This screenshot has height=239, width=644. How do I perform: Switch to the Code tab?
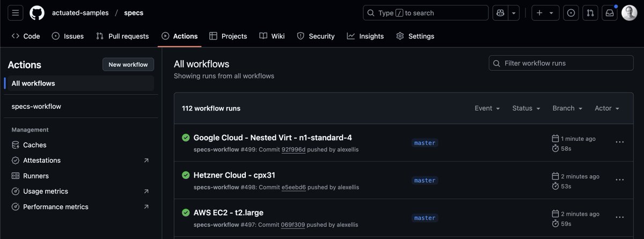[26, 36]
